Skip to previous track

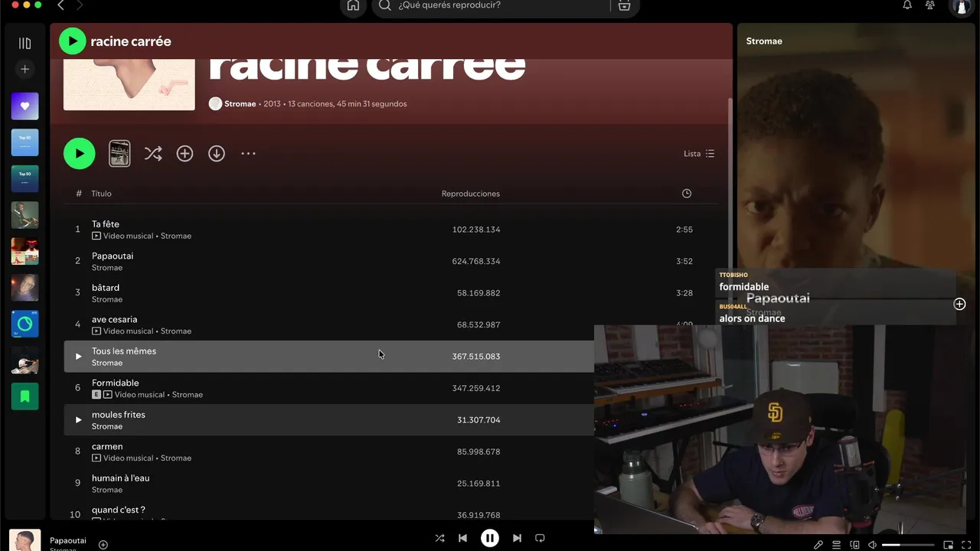click(462, 538)
